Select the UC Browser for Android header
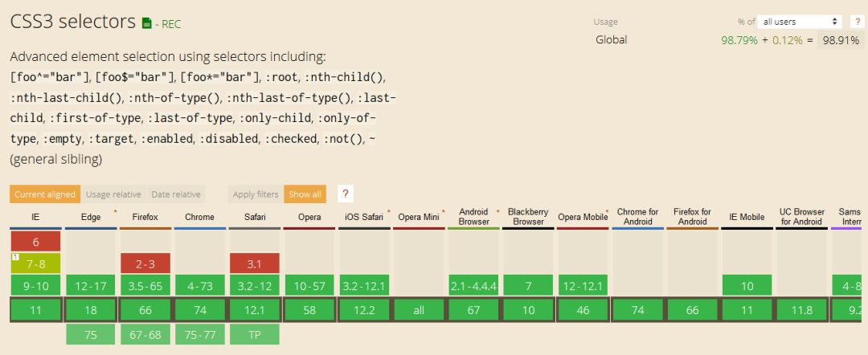The width and height of the screenshot is (868, 355). (x=802, y=217)
